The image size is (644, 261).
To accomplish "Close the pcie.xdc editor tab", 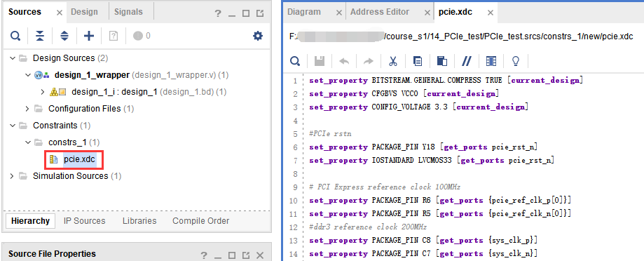I will [x=490, y=13].
